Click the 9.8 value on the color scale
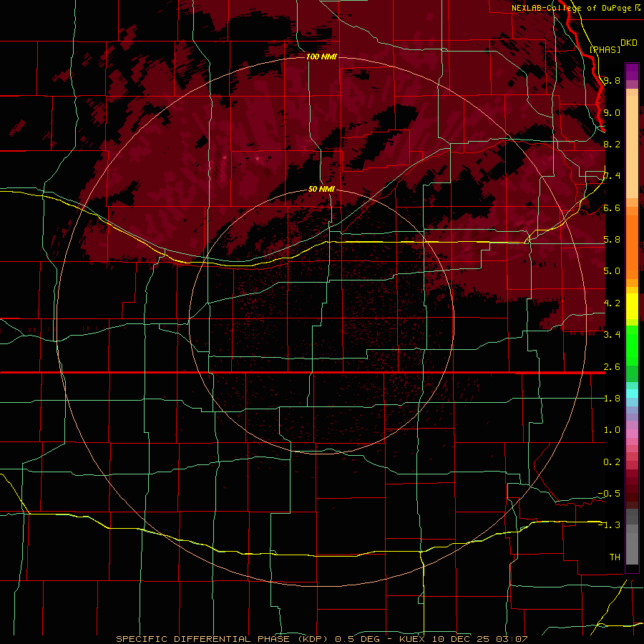The image size is (644, 644). [612, 80]
